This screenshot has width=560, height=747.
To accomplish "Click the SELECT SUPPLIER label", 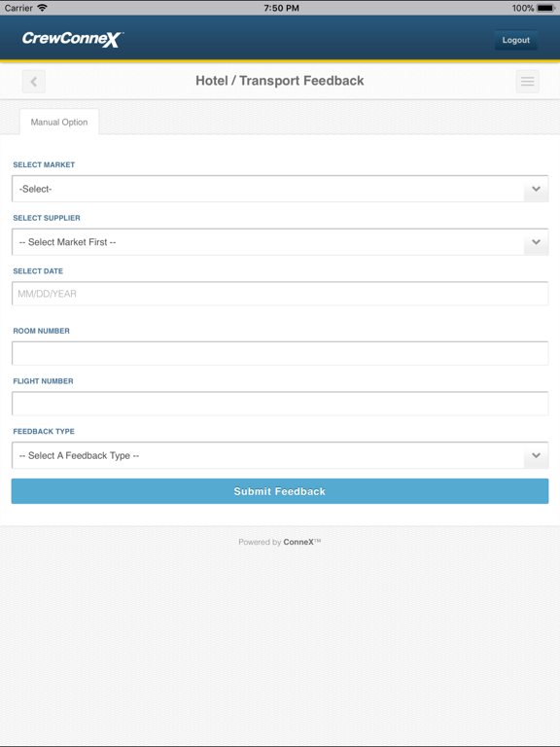I will [47, 218].
